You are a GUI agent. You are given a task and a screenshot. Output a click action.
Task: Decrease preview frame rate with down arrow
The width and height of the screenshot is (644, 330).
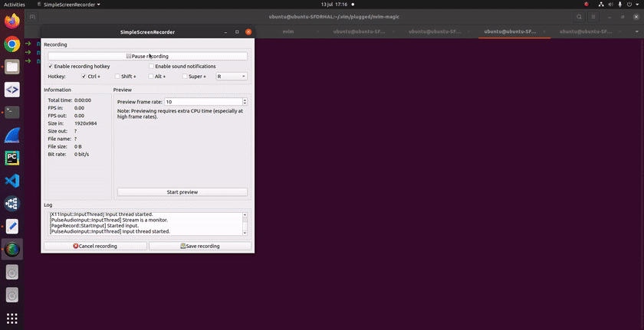click(245, 103)
